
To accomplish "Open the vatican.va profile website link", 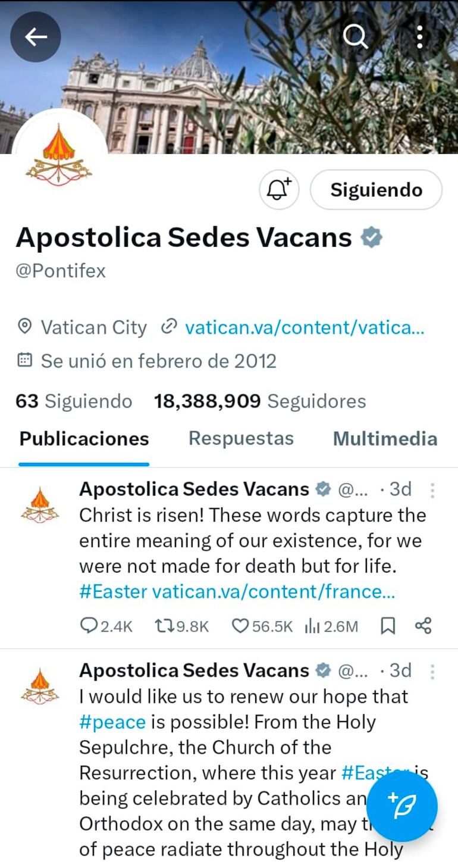I will point(305,327).
